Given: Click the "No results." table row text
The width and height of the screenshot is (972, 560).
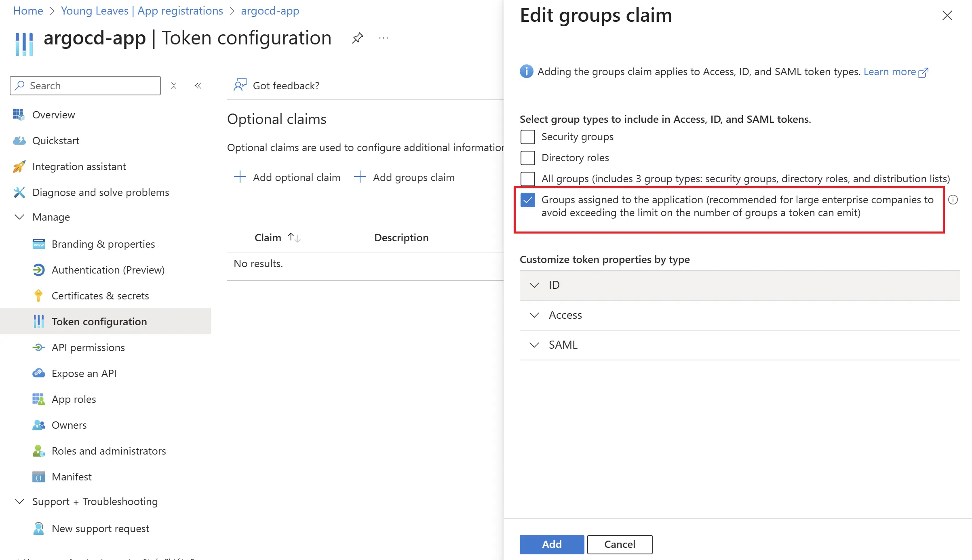Looking at the screenshot, I should (x=258, y=263).
